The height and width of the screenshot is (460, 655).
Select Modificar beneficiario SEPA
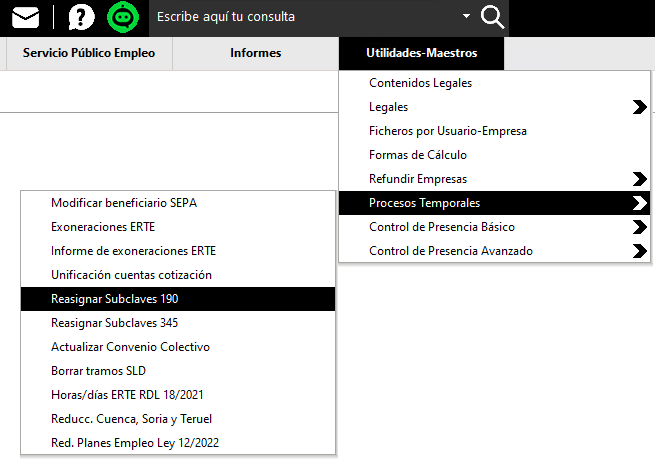pyautogui.click(x=124, y=203)
